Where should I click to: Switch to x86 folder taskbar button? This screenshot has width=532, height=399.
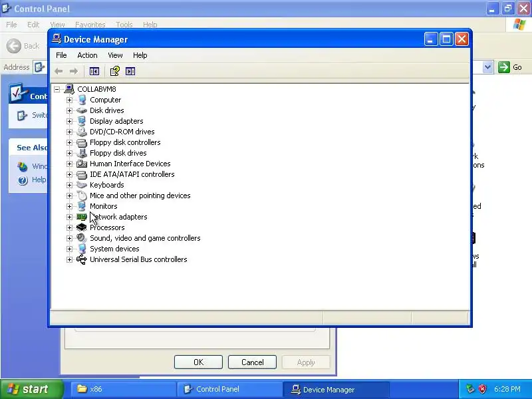click(x=122, y=389)
